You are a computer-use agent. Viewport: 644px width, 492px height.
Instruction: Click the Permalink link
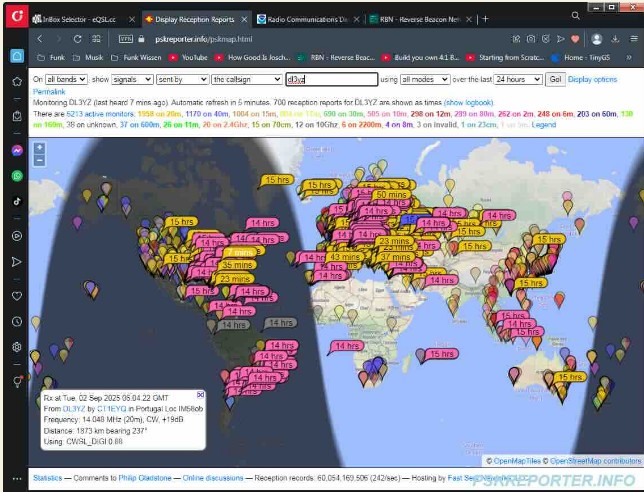pyautogui.click(x=49, y=91)
